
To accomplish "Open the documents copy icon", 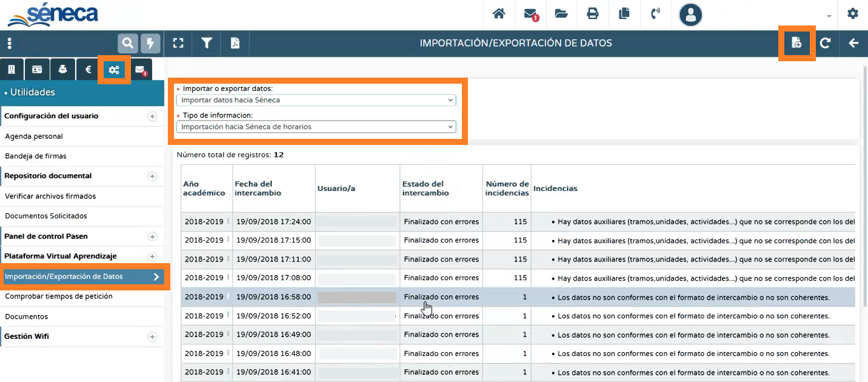I will pos(624,14).
